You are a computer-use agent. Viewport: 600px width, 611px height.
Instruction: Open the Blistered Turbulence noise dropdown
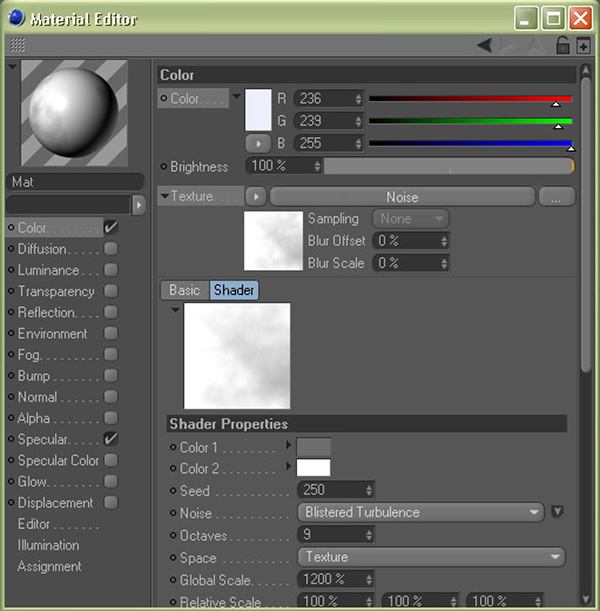421,512
